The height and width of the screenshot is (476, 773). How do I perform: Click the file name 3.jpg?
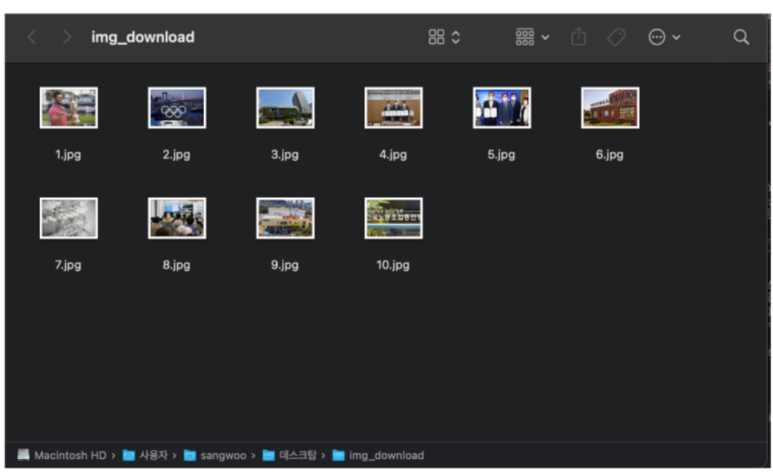tap(285, 155)
